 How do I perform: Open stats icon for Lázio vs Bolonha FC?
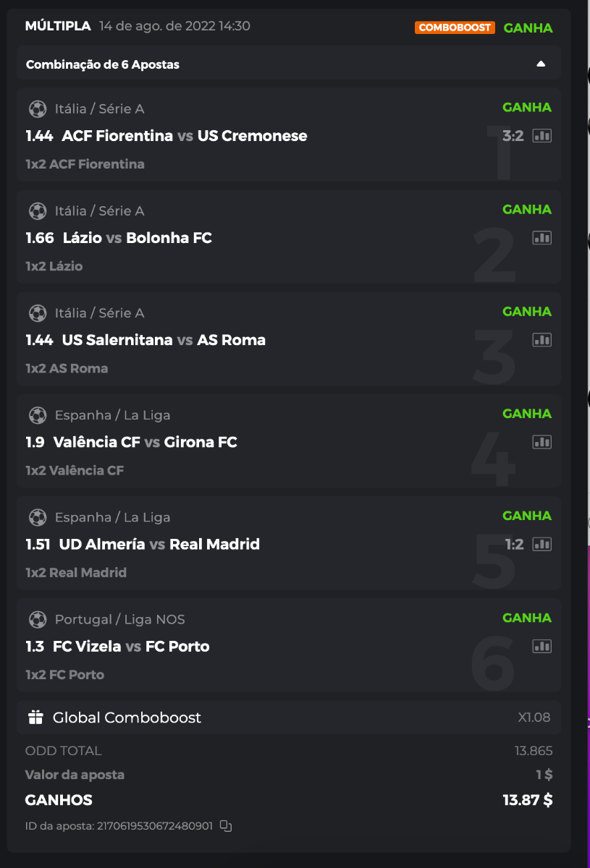point(541,237)
